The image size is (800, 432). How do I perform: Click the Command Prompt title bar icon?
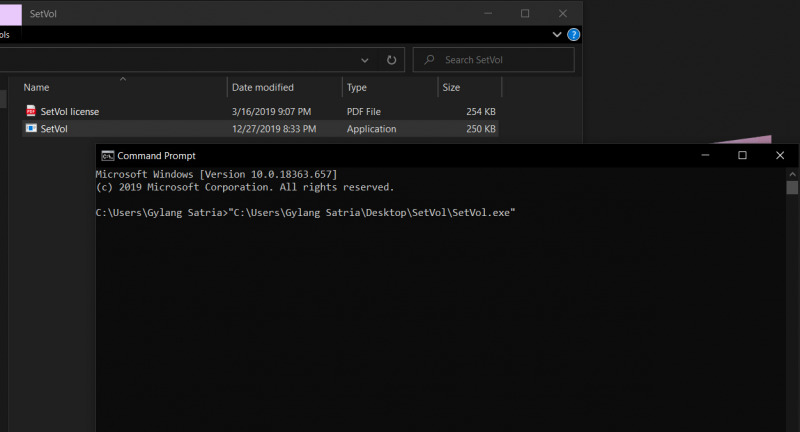[x=107, y=156]
